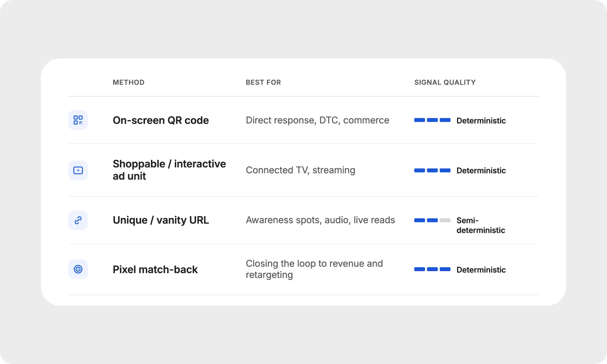Click the METHOD column header
607x364 pixels.
tap(128, 82)
